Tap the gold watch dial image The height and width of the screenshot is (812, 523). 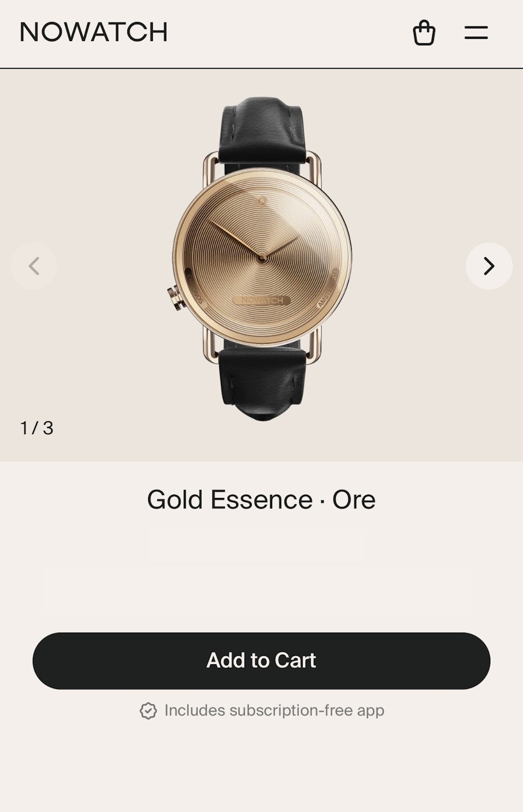coord(262,257)
